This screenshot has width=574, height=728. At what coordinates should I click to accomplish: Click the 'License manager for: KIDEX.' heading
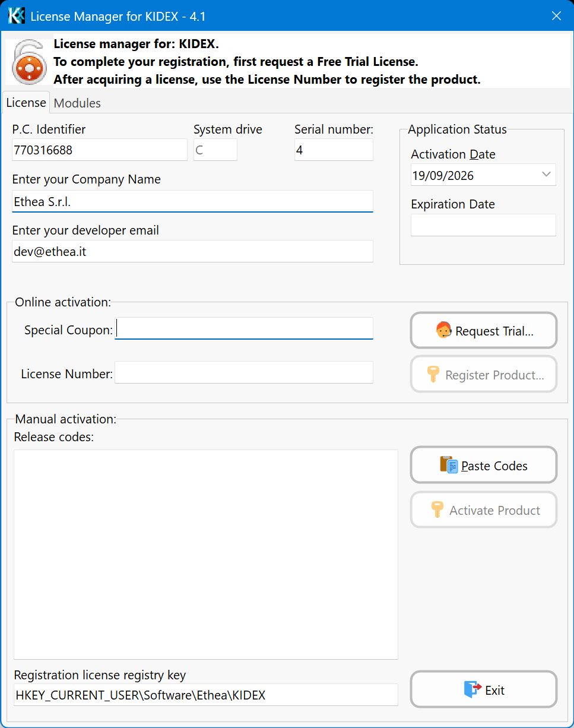coord(137,44)
